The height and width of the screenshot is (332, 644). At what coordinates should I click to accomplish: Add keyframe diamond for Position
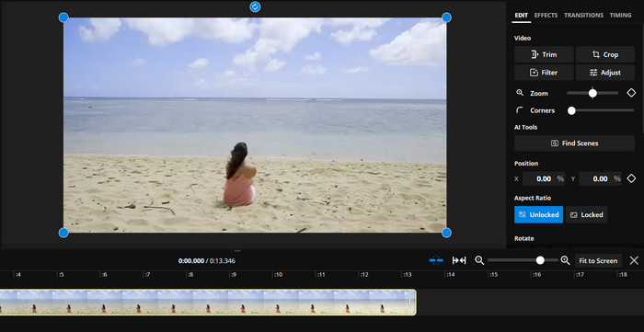coord(631,178)
